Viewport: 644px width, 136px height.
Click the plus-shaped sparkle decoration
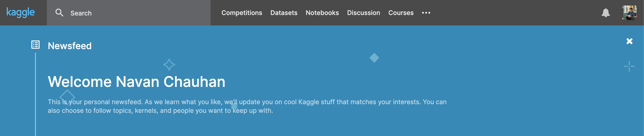point(629,66)
